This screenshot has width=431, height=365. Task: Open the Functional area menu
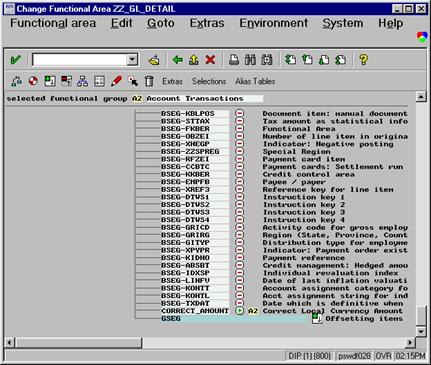click(x=53, y=23)
